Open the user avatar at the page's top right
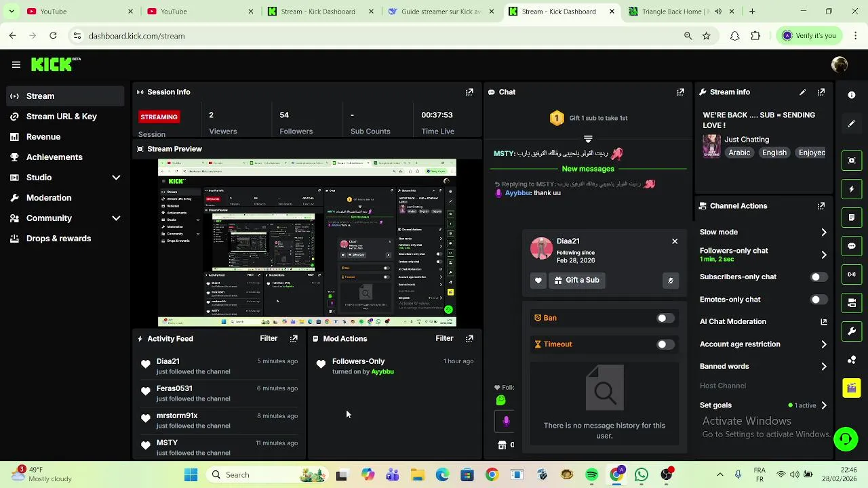Viewport: 868px width, 488px height. click(840, 64)
